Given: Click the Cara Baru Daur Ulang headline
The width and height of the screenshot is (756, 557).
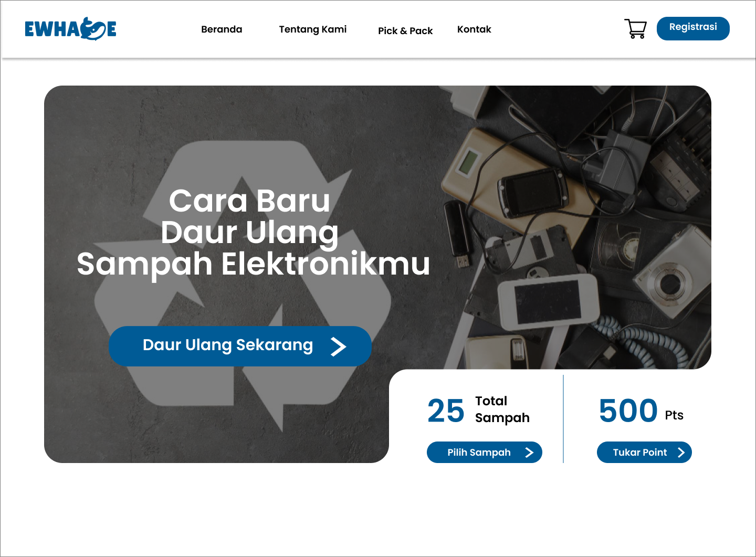Looking at the screenshot, I should (254, 232).
